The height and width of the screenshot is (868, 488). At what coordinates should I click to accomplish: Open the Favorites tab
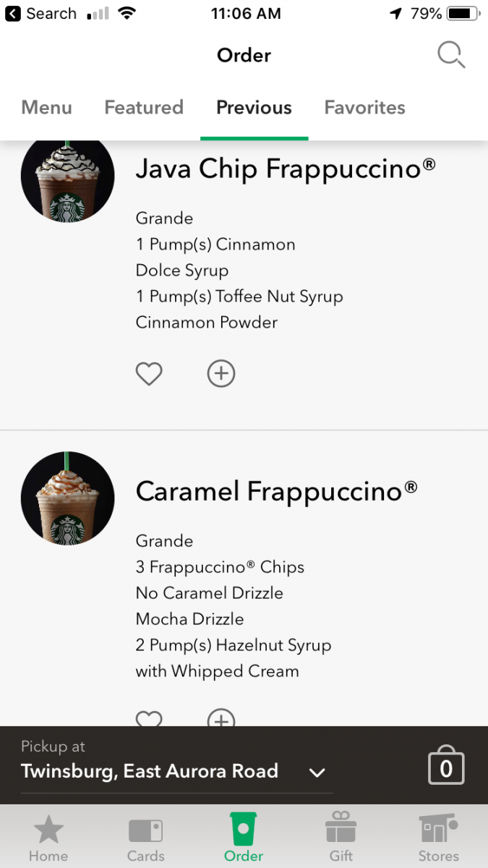[364, 108]
